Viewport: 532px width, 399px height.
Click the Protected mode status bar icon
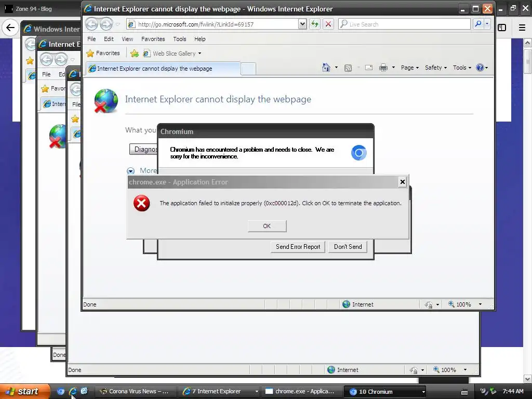pyautogui.click(x=429, y=304)
